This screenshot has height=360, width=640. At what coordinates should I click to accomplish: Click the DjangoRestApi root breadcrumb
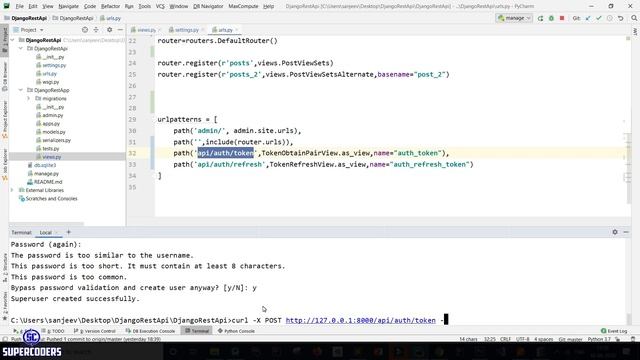26,18
